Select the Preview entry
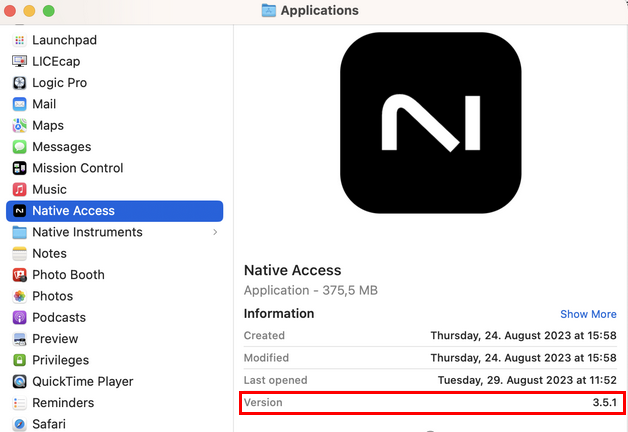 [115, 339]
